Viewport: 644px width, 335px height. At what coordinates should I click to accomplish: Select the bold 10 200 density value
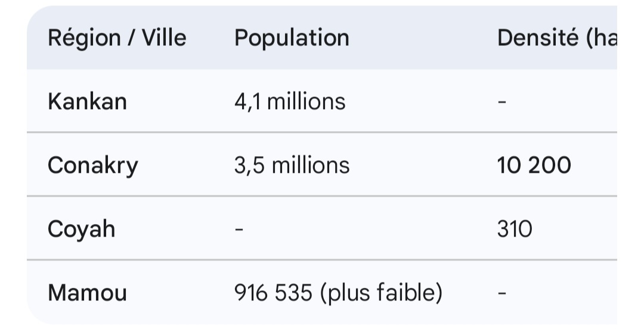click(x=534, y=166)
